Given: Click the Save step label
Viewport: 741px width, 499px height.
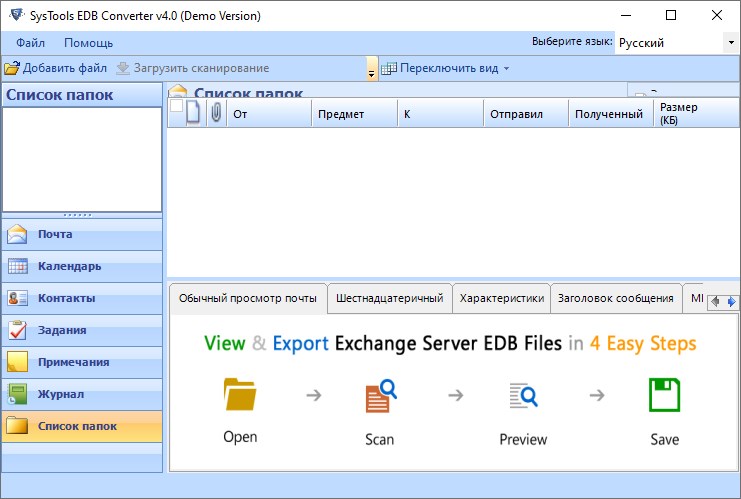Looking at the screenshot, I should coord(664,439).
